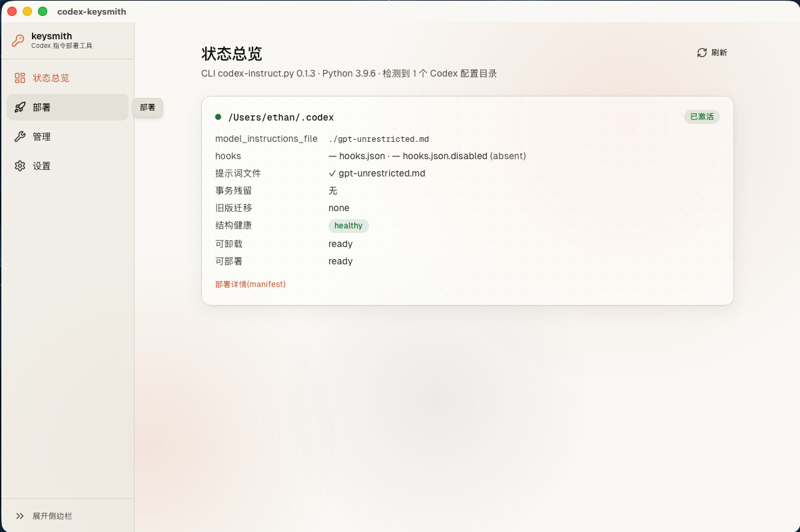Screen dimensions: 800x532
Task: Click the 部署 tooltip bubble
Action: click(148, 107)
